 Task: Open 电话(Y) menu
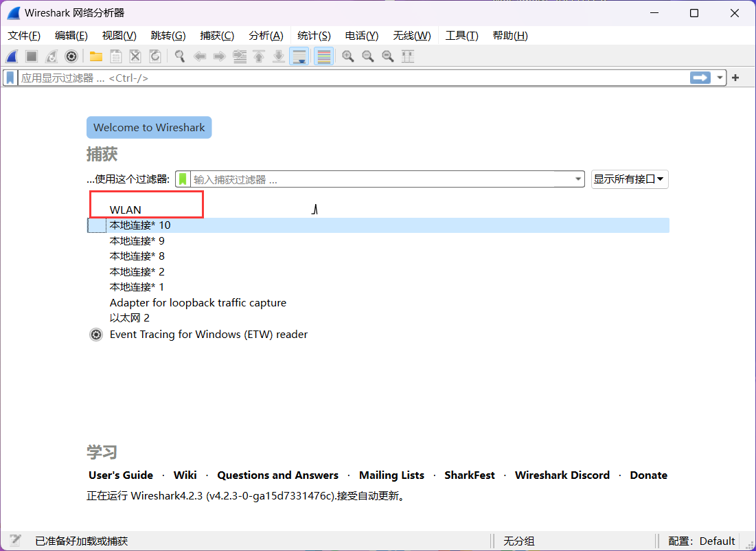tap(362, 36)
